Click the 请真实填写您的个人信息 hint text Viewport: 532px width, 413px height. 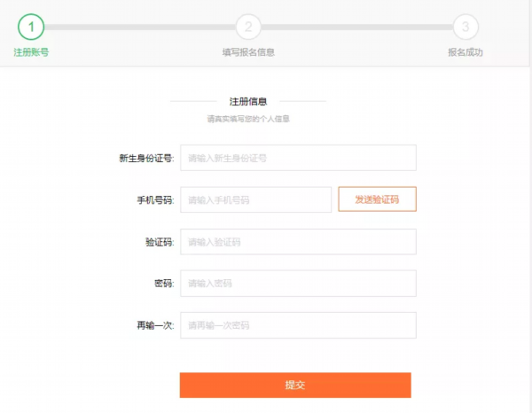pyautogui.click(x=248, y=119)
